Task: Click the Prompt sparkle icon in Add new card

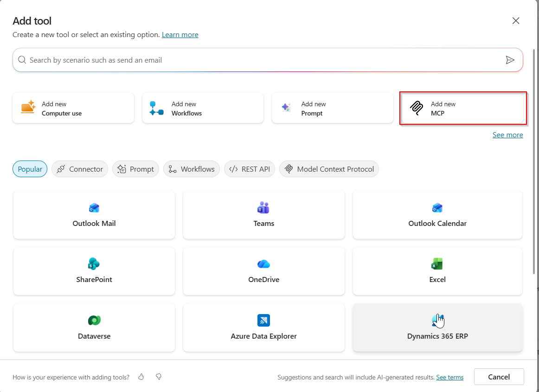Action: pyautogui.click(x=286, y=108)
